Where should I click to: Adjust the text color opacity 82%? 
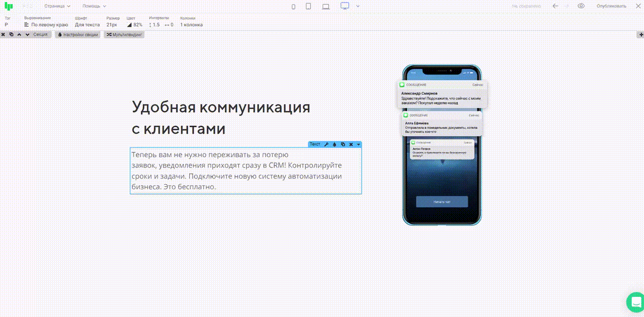point(134,25)
